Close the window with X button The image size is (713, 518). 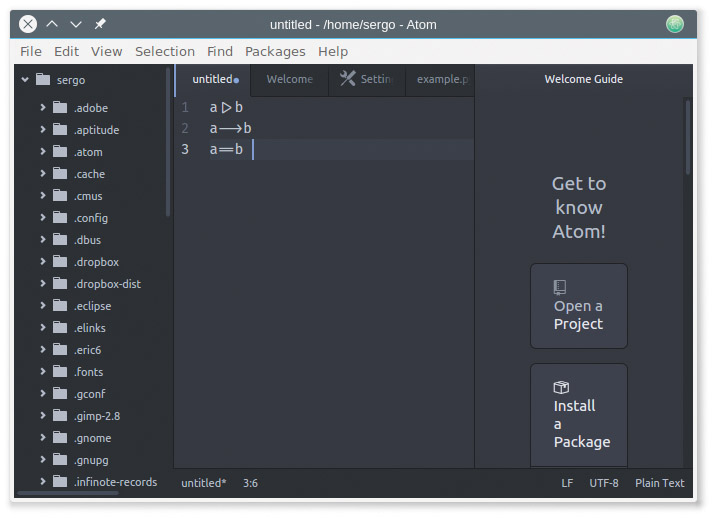click(28, 24)
